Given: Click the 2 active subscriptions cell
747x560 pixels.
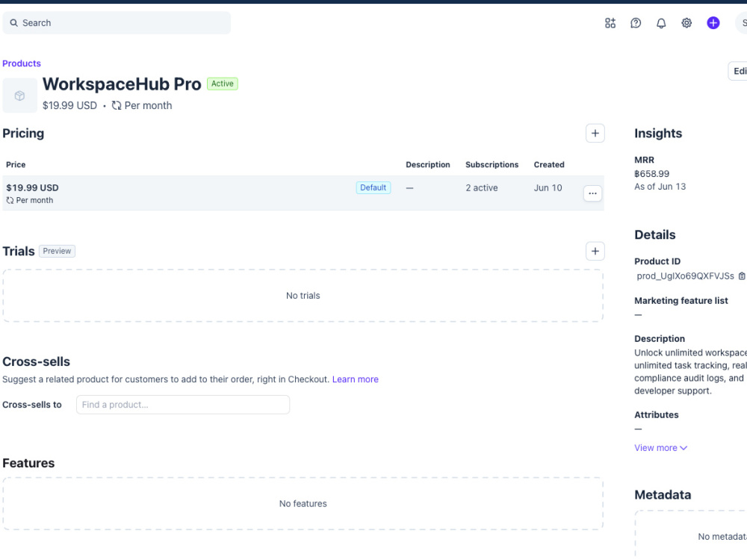Looking at the screenshot, I should pyautogui.click(x=481, y=188).
